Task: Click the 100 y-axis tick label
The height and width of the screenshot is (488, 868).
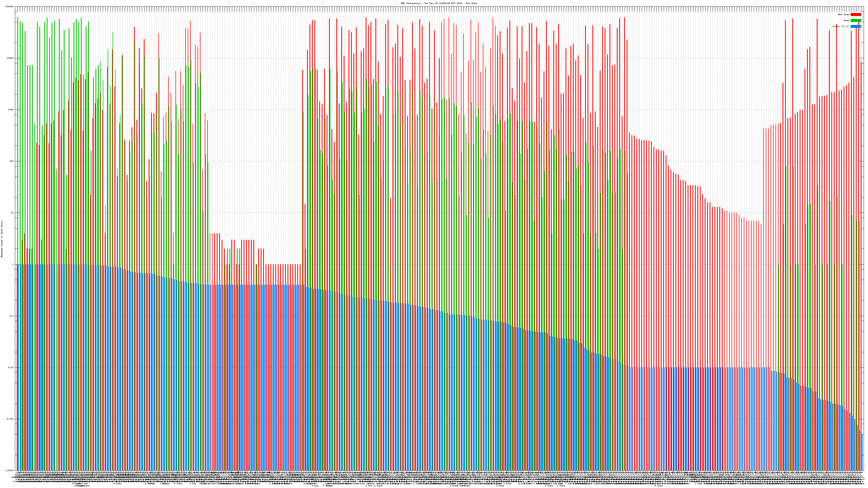Action: tap(12, 161)
